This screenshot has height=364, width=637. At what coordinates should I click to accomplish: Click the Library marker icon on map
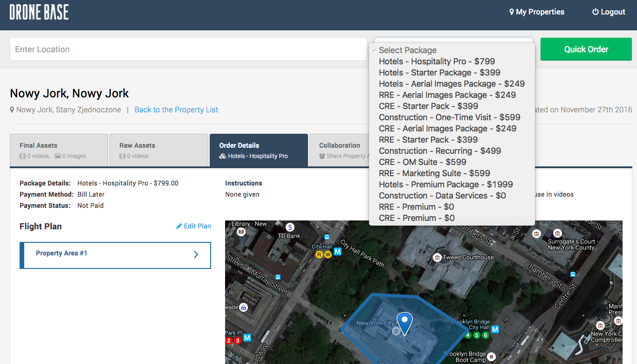241,231
